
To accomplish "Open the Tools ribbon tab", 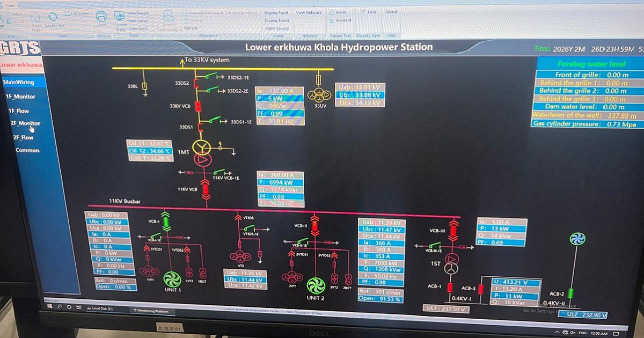I will (10, 5).
